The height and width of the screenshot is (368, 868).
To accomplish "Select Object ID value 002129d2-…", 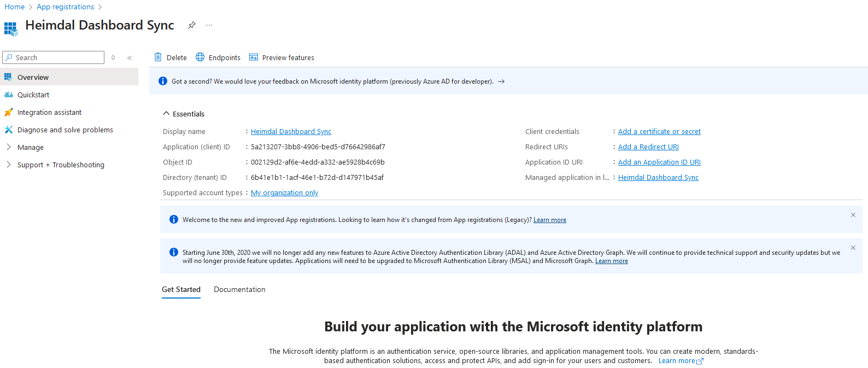I will (318, 162).
